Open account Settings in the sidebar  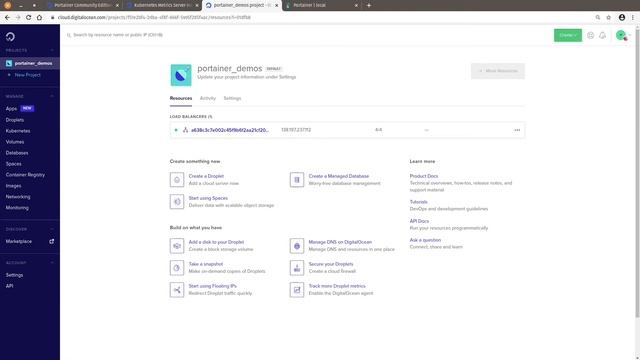click(14, 275)
